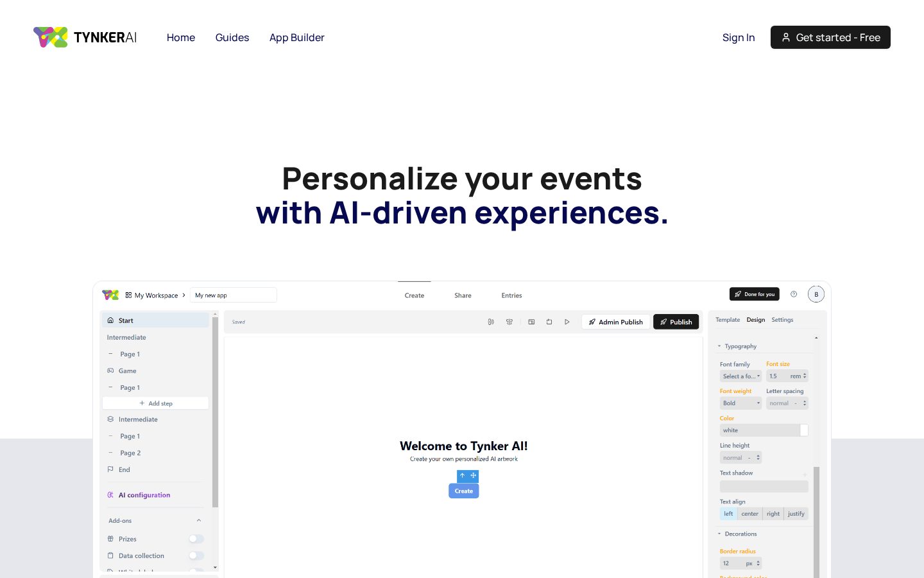
Task: Switch to the Template panel tab
Action: tap(728, 320)
